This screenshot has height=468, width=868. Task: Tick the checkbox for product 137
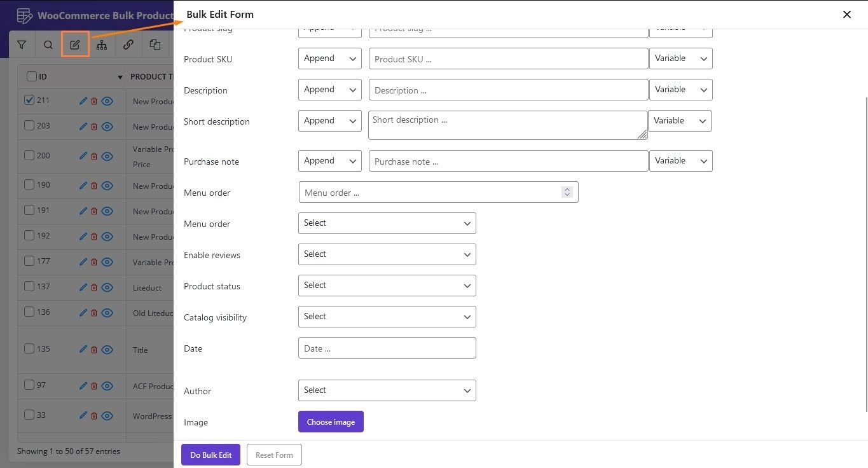tap(29, 286)
